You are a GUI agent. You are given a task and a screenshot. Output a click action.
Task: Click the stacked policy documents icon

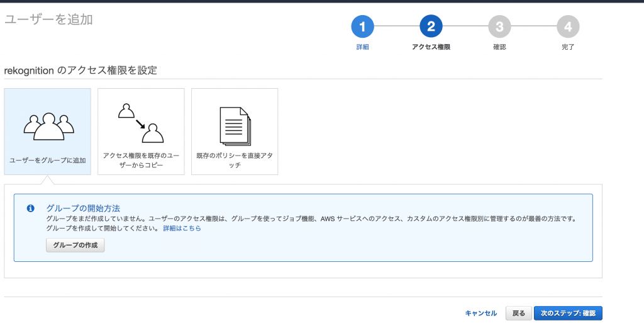click(236, 126)
